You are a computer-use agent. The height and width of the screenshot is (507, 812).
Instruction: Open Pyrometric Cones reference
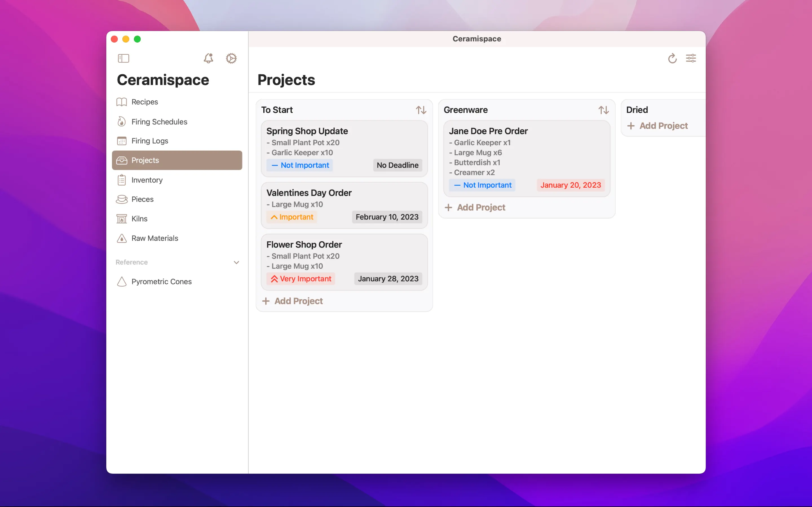(161, 282)
